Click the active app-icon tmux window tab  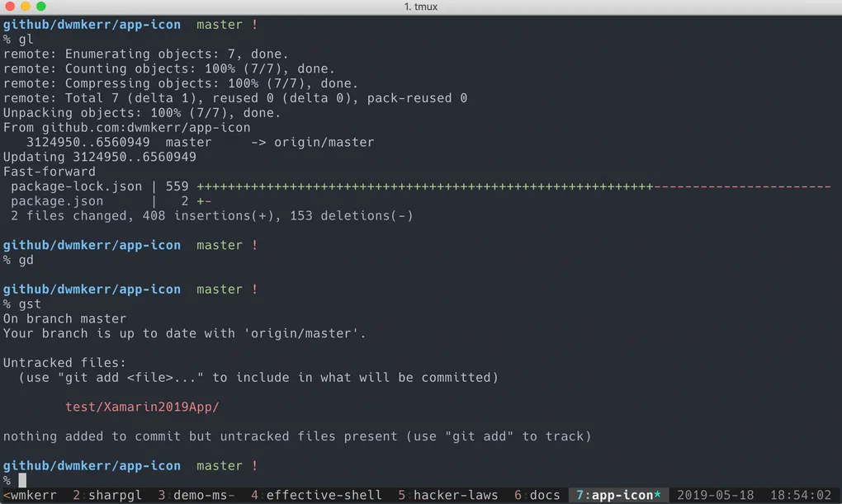click(x=618, y=496)
